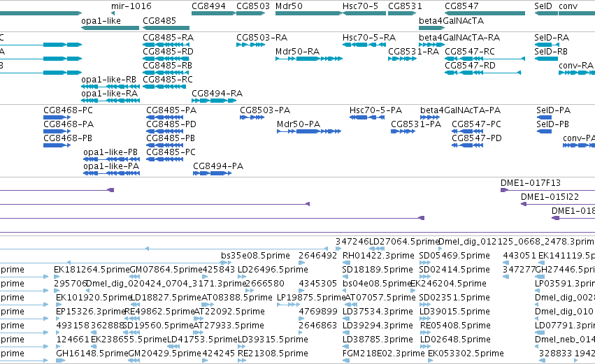Screen dimensions: 595x364
Task: Click the beta4GalNAcTA-RA transcript label
Action: [459, 38]
